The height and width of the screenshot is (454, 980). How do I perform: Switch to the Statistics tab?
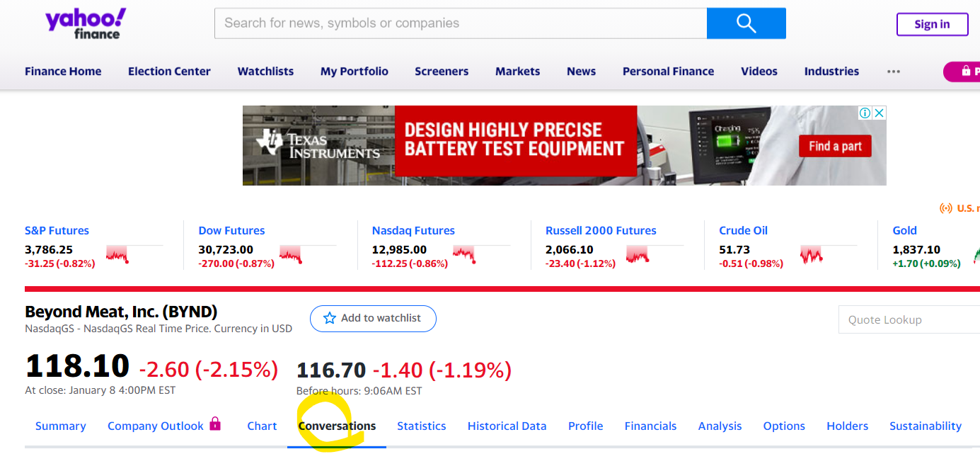pos(422,426)
